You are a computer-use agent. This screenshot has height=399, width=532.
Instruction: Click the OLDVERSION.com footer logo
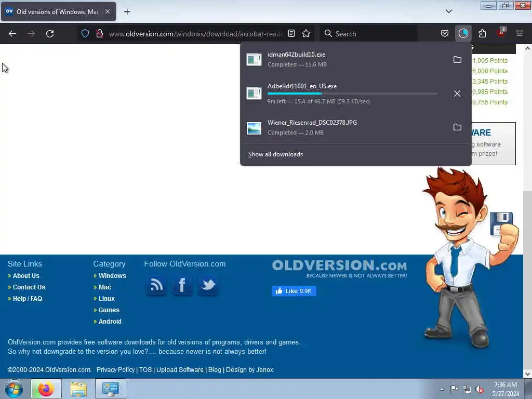(339, 269)
